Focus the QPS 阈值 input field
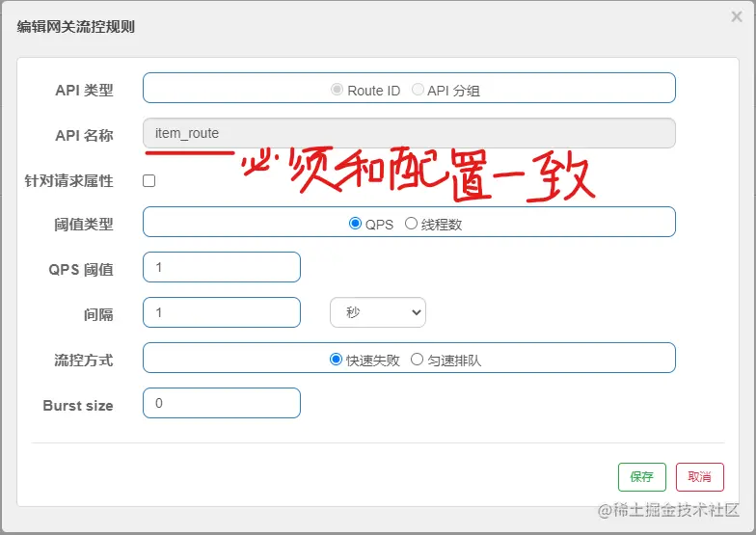 pyautogui.click(x=222, y=267)
